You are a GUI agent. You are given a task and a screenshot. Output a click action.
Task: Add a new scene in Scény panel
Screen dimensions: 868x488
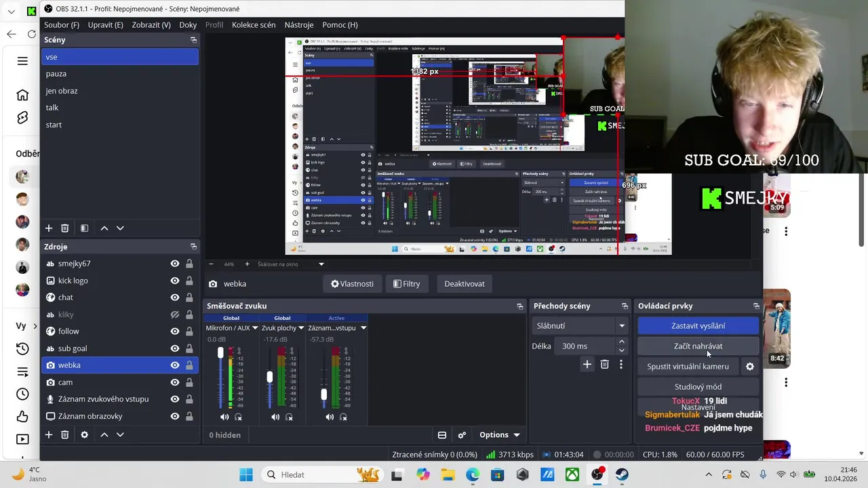(49, 228)
